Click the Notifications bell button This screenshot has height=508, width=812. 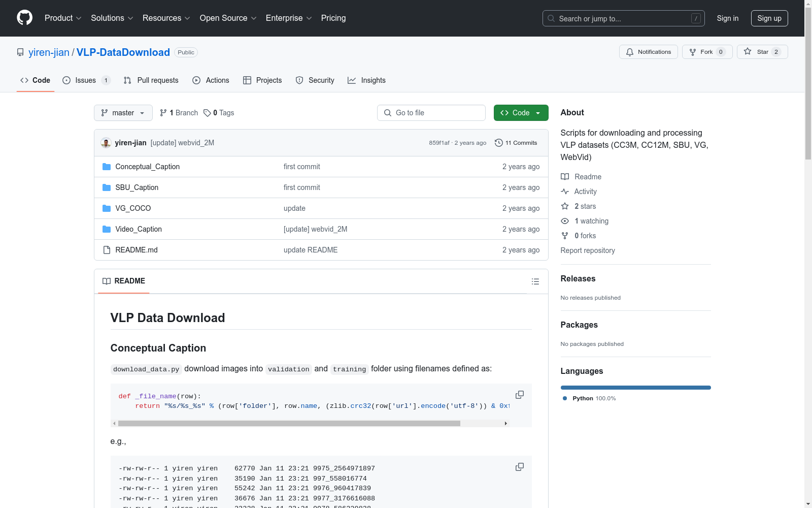(x=648, y=52)
